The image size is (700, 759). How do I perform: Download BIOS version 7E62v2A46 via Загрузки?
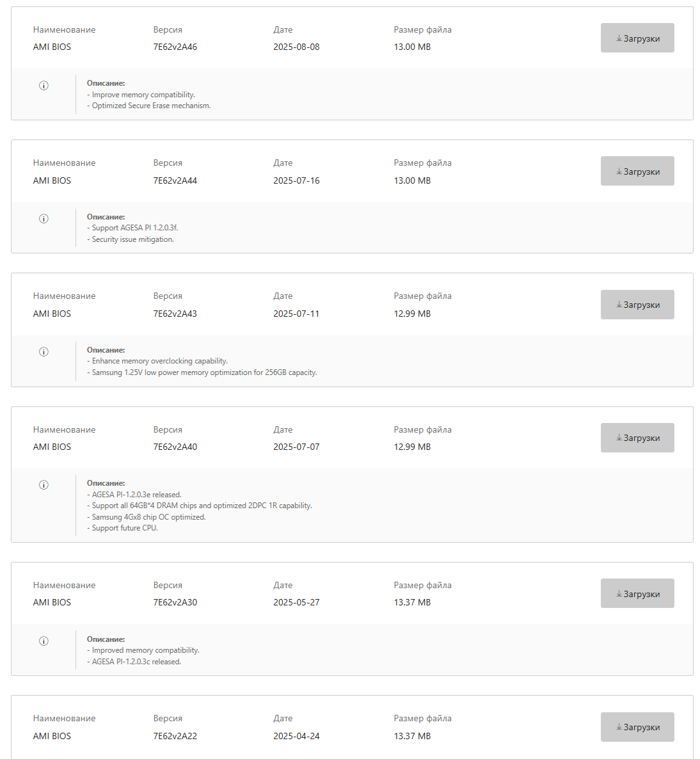pyautogui.click(x=637, y=38)
